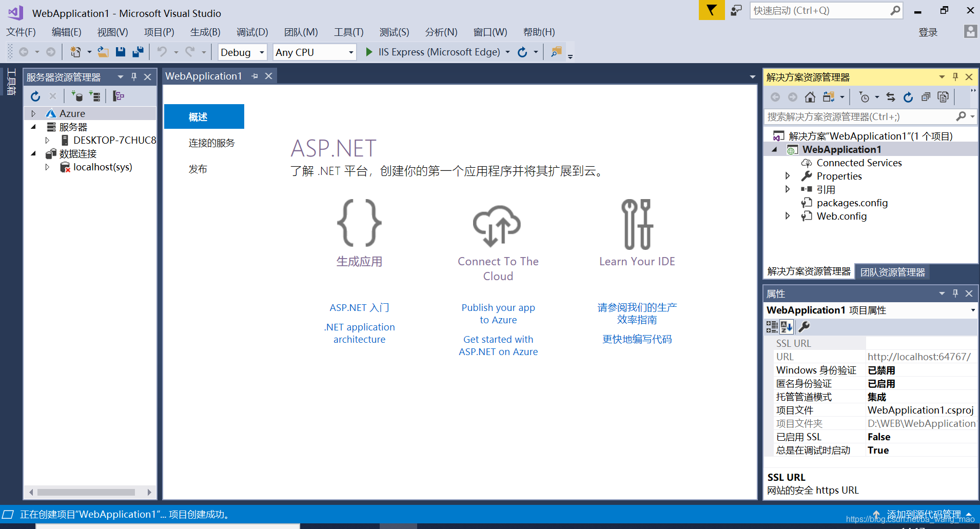Expand the Azure node in Server Explorer

(x=33, y=113)
